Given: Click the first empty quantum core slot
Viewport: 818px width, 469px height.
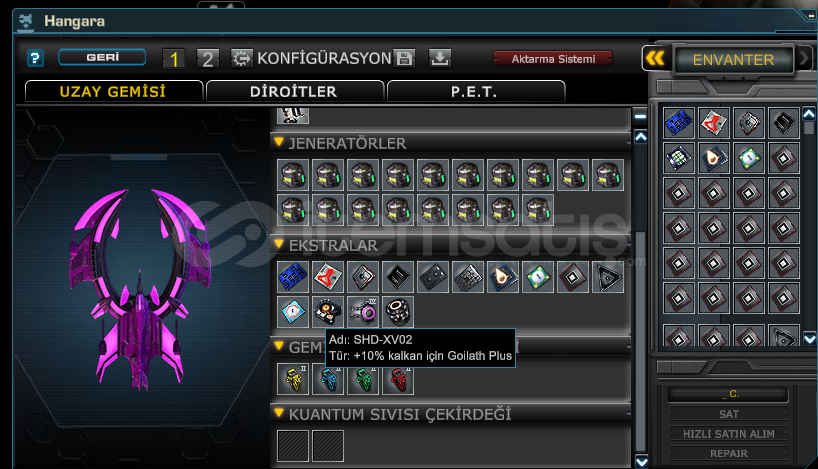Looking at the screenshot, I should (293, 446).
